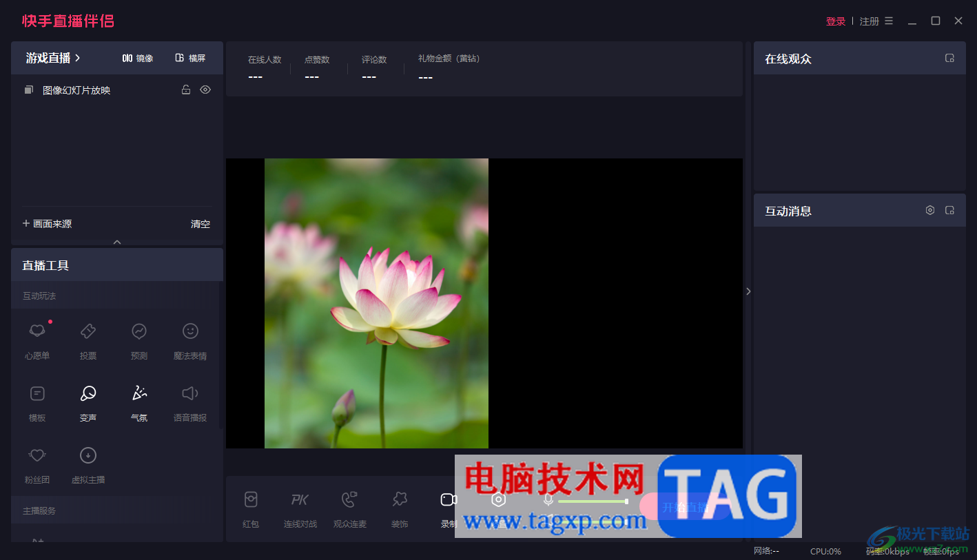977x560 pixels.
Task: Click the 在线观众 panel title
Action: 788,59
